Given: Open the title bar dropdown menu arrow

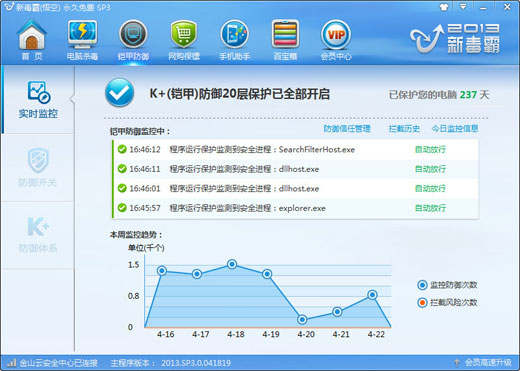Looking at the screenshot, I should click(463, 7).
